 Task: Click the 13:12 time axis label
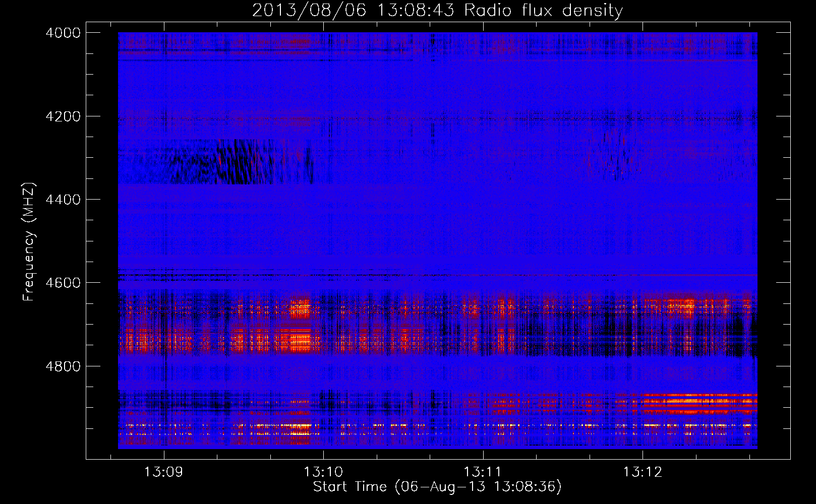click(x=642, y=472)
